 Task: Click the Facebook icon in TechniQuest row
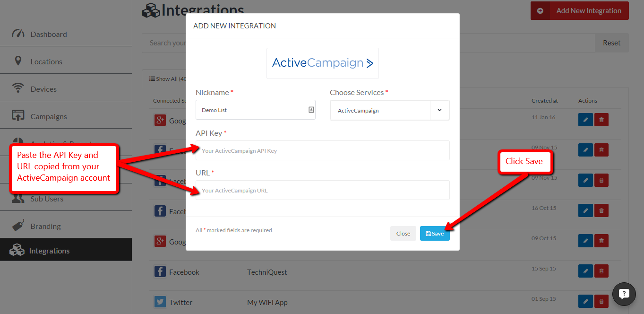(x=160, y=271)
